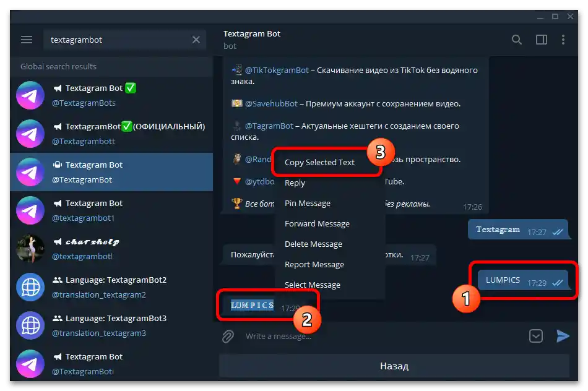Image resolution: width=588 pixels, height=391 pixels.
Task: Open Language: TextagramBot3 group result
Action: [x=112, y=325]
